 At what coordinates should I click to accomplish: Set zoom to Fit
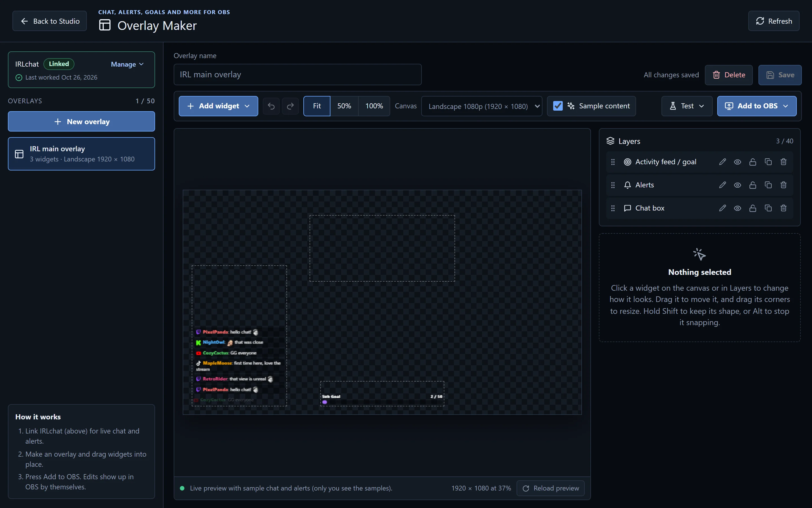(x=317, y=106)
